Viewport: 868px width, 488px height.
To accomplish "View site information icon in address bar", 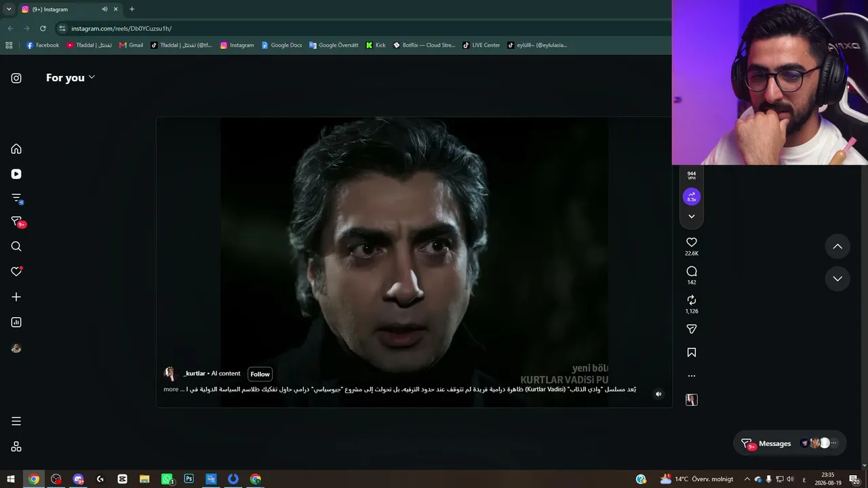I will click(62, 28).
